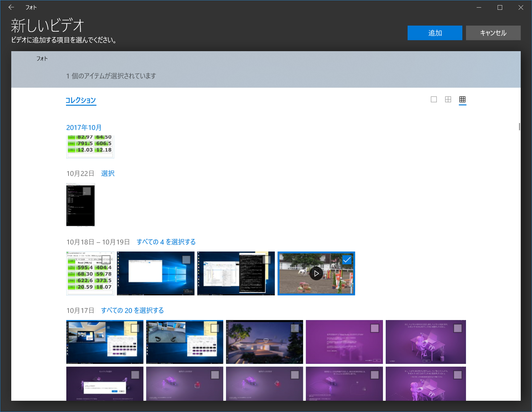This screenshot has width=532, height=412.
Task: Click the 新しいビデオ heading
Action: click(47, 25)
